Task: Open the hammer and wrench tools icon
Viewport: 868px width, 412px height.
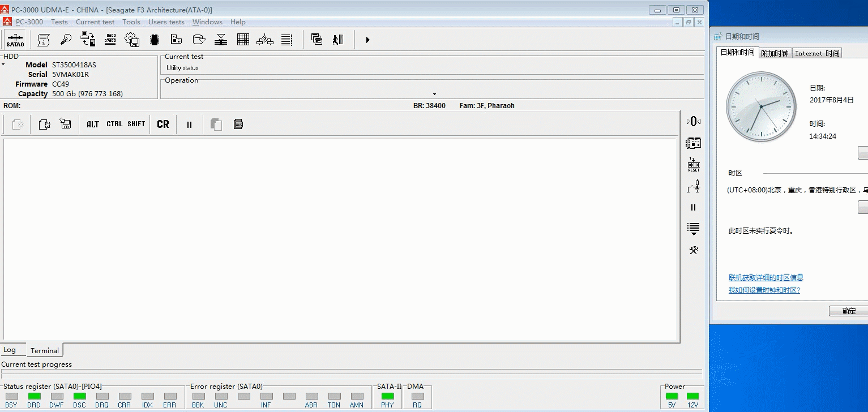Action: (x=694, y=250)
